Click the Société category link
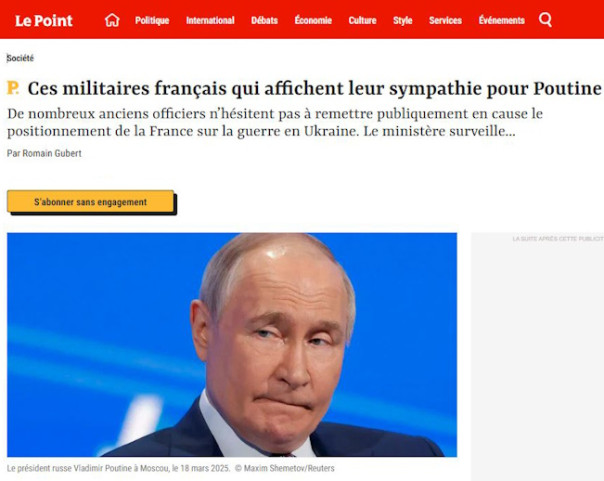This screenshot has height=481, width=604. pyautogui.click(x=20, y=58)
